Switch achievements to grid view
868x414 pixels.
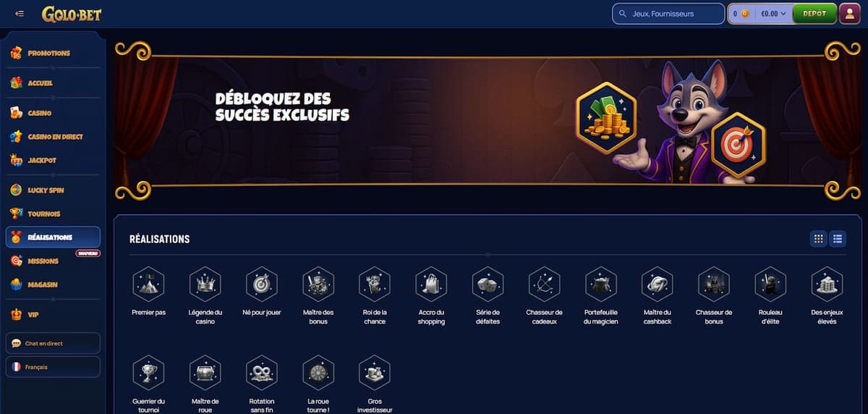[x=818, y=238]
